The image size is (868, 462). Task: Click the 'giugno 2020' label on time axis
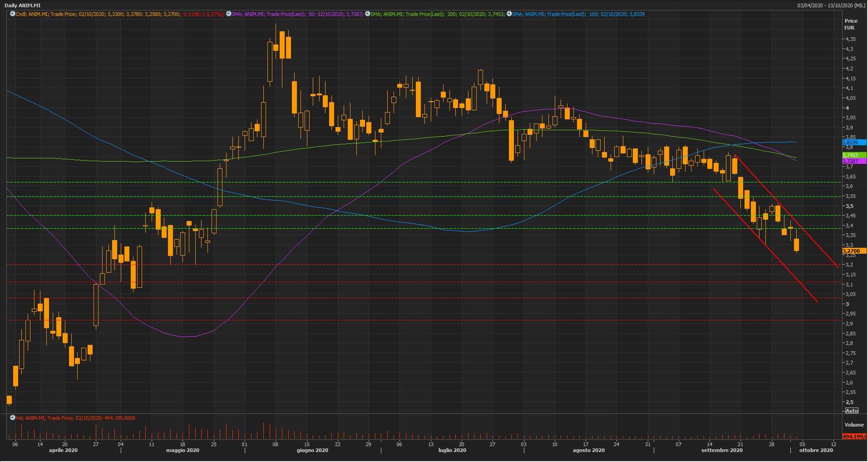tap(312, 451)
